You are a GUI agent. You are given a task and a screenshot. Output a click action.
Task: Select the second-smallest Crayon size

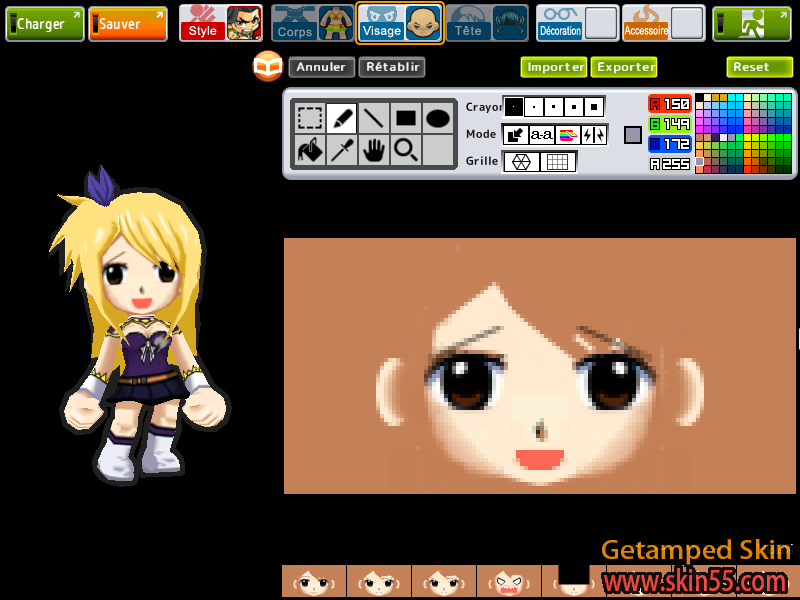(x=534, y=107)
